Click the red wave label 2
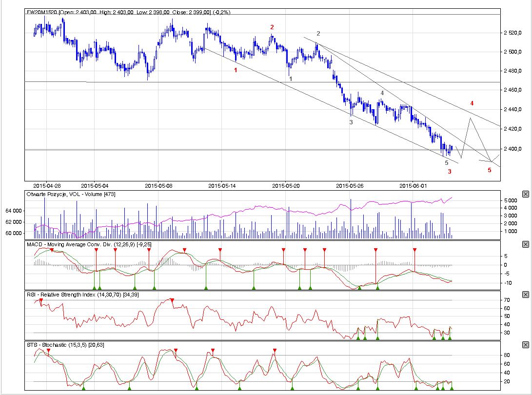Viewport: 532px width, 395px height. point(272,27)
